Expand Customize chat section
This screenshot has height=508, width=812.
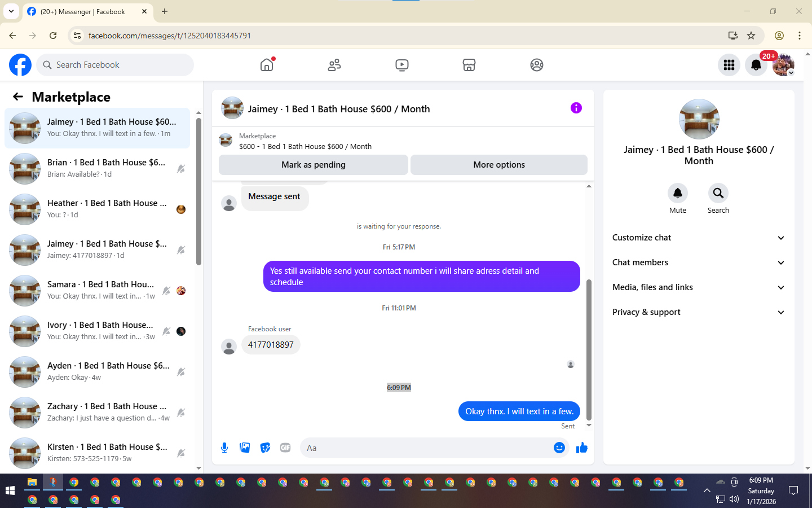click(x=699, y=238)
